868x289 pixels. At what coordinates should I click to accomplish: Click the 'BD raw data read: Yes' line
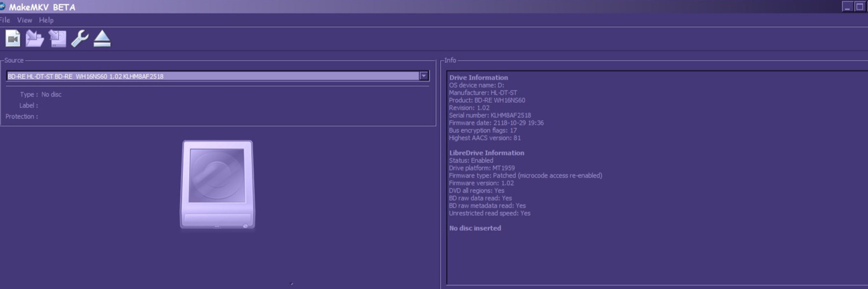tap(480, 198)
